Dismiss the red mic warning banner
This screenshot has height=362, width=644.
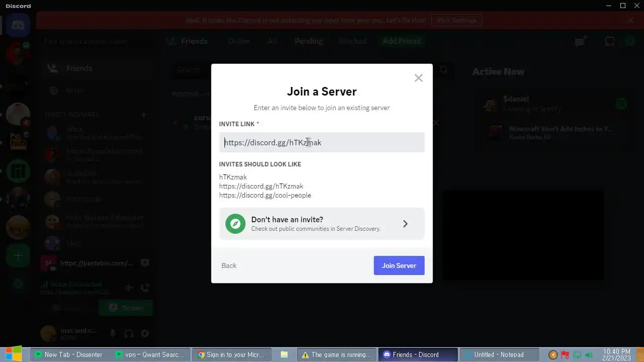[630, 20]
